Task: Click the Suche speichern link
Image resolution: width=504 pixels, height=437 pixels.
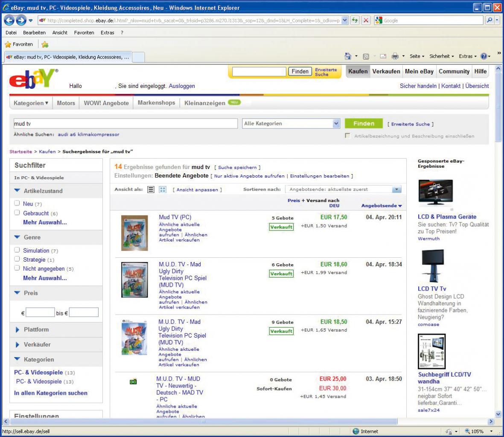Action: click(237, 167)
